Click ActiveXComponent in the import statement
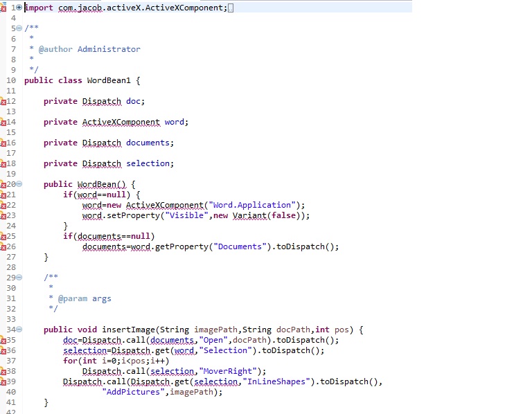This screenshot has height=414, width=532. coord(184,8)
